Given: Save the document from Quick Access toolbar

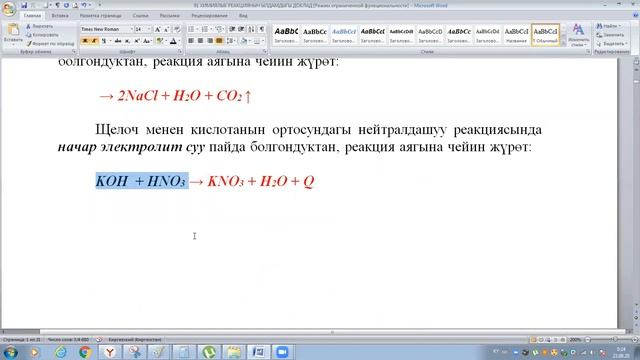Looking at the screenshot, I should [24, 5].
